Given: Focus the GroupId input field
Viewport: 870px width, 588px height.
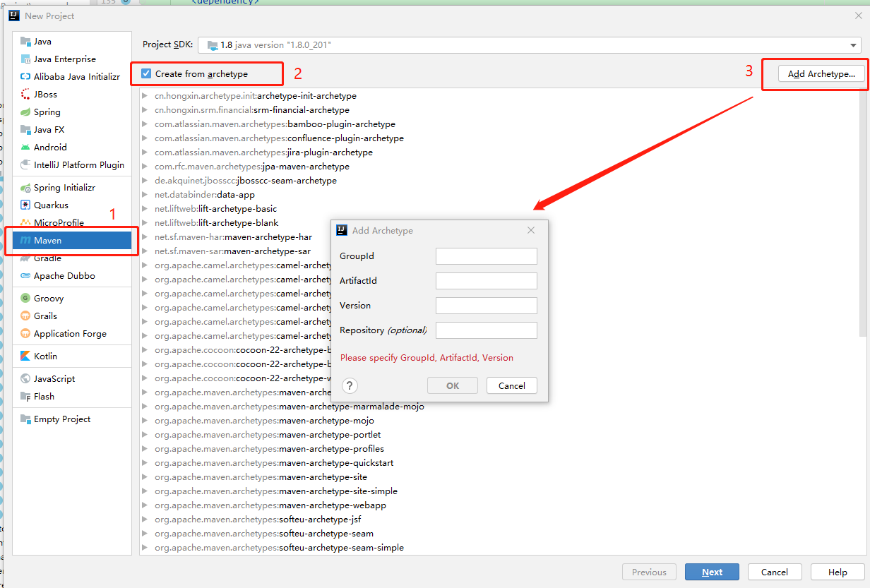Looking at the screenshot, I should click(487, 256).
